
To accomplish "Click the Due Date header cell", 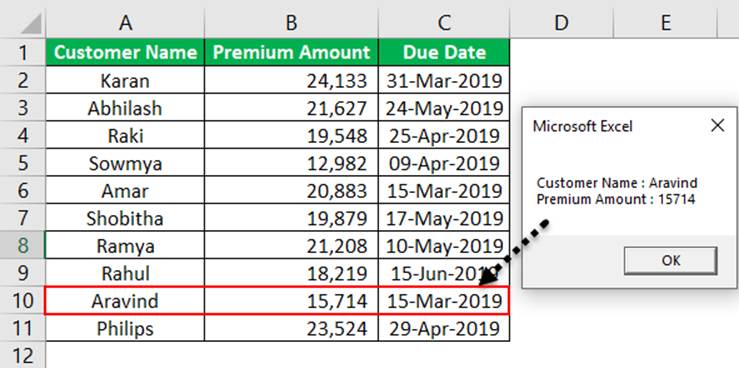I will click(443, 52).
